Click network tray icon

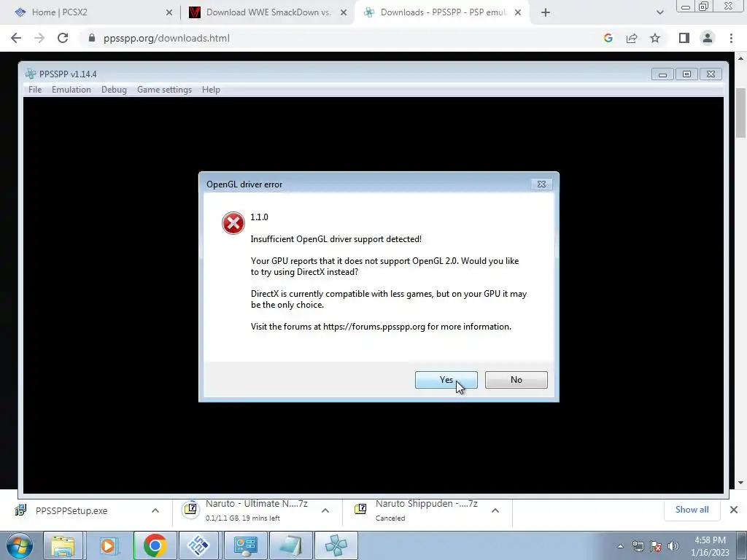pos(638,546)
